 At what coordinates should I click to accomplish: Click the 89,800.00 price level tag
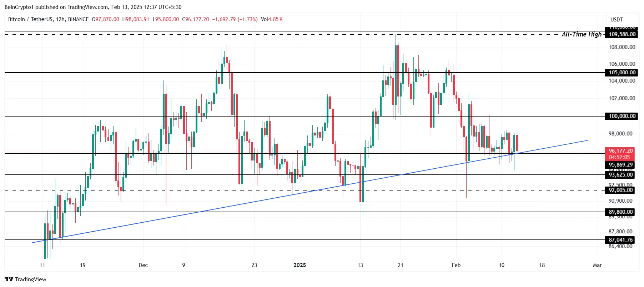coord(620,212)
